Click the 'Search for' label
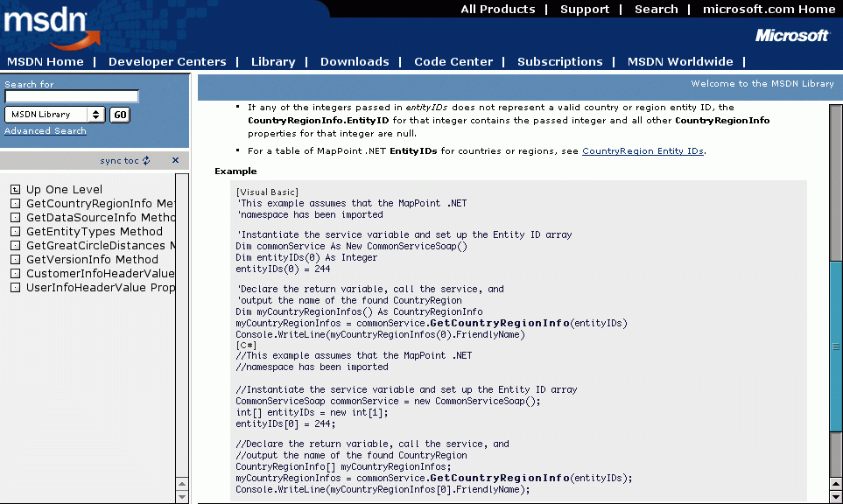 point(29,84)
